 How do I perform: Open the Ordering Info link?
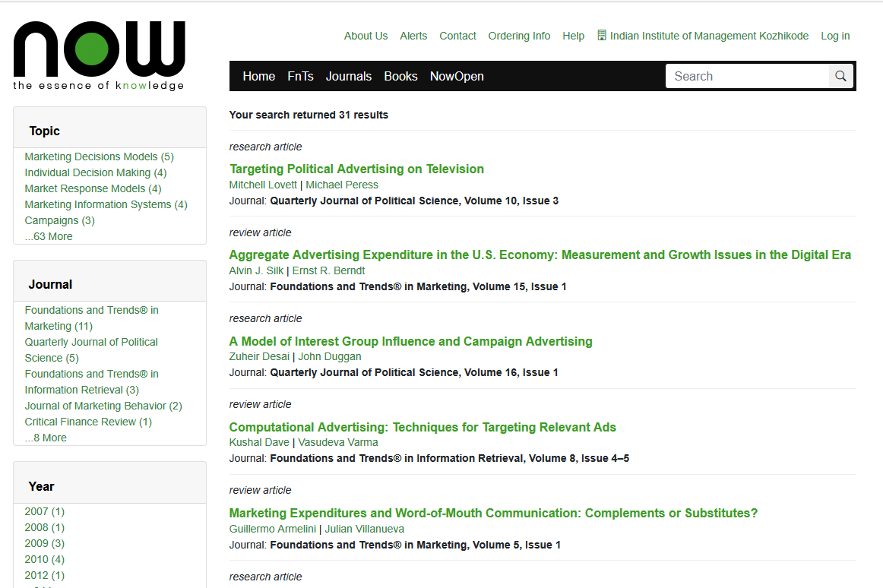(519, 36)
